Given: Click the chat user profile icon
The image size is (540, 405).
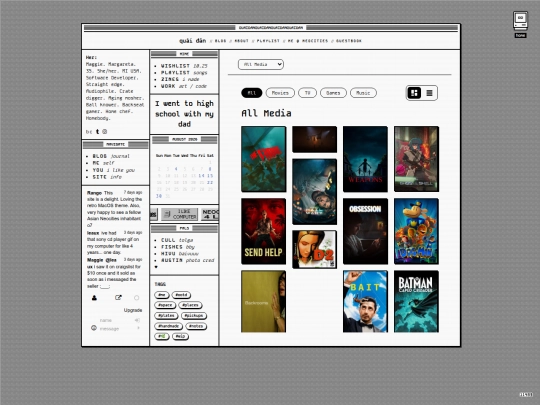Looking at the screenshot, I should (94, 298).
